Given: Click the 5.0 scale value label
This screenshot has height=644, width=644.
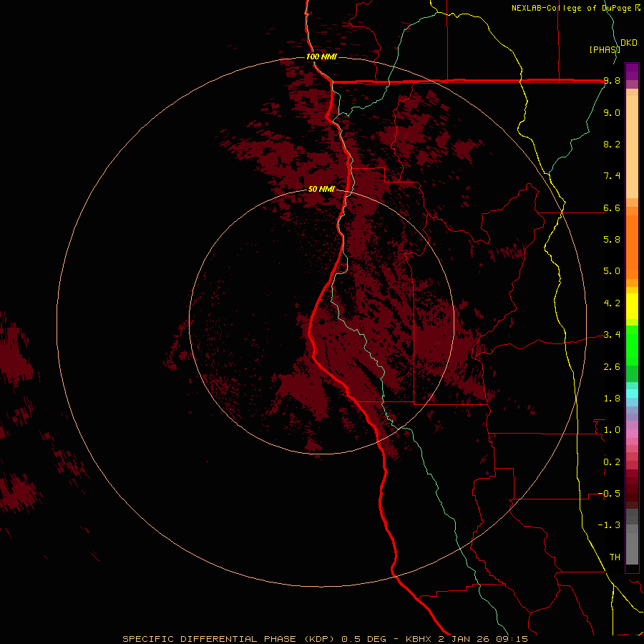Looking at the screenshot, I should tap(612, 271).
